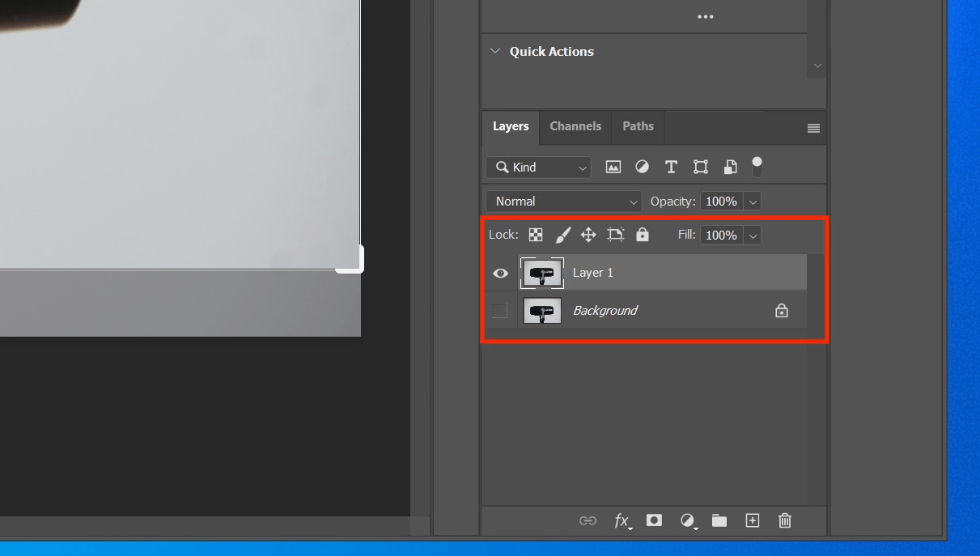Filter for adjustment layers icon
This screenshot has width=980, height=556.
coord(642,168)
